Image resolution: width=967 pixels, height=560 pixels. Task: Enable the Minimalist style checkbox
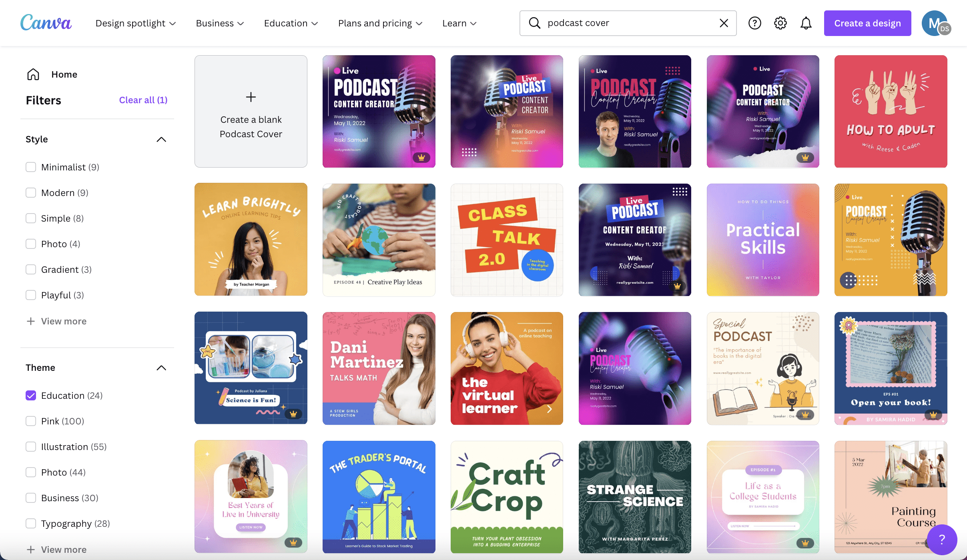pos(31,167)
